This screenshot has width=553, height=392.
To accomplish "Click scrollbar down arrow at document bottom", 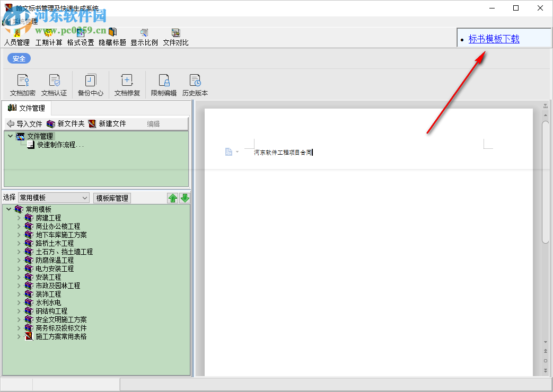I will click(x=545, y=342).
